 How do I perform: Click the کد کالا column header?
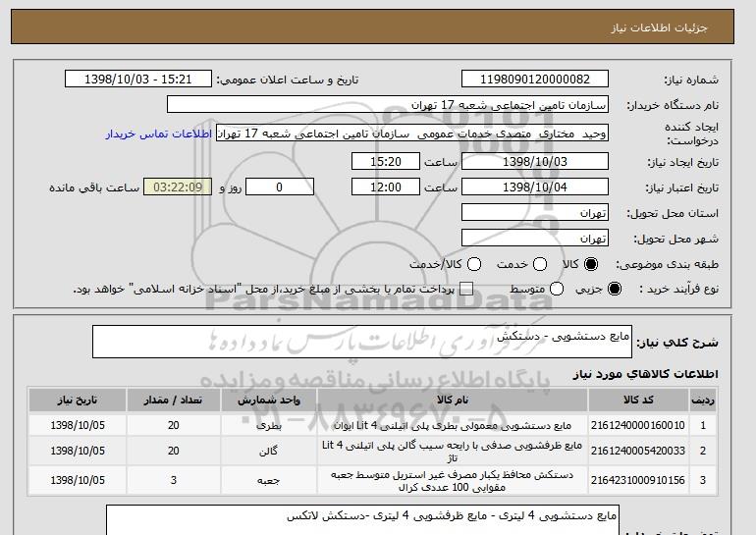coord(638,401)
